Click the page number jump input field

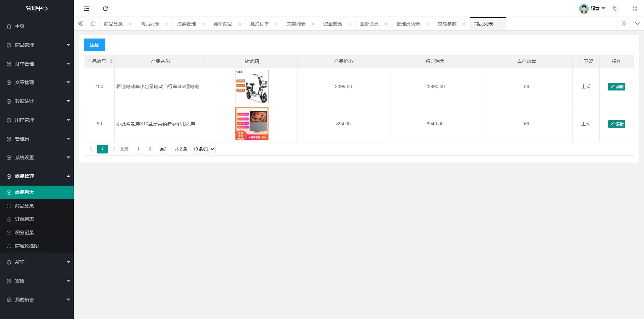click(x=138, y=149)
